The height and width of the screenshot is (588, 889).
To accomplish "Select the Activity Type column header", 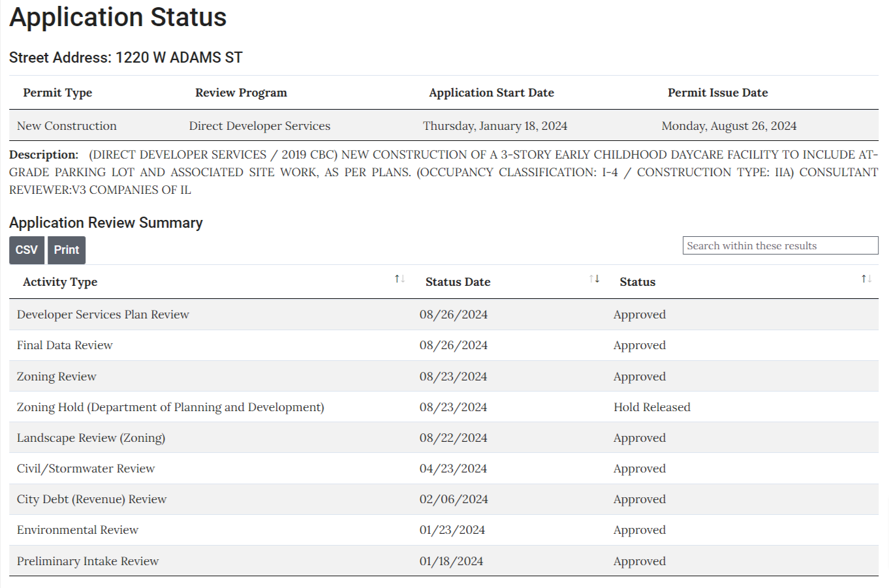I will click(x=60, y=282).
